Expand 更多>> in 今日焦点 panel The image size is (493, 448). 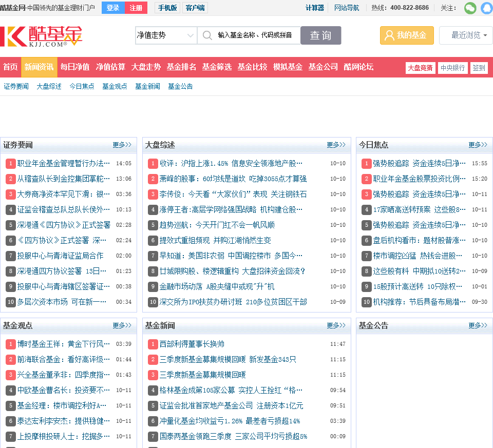(478, 145)
